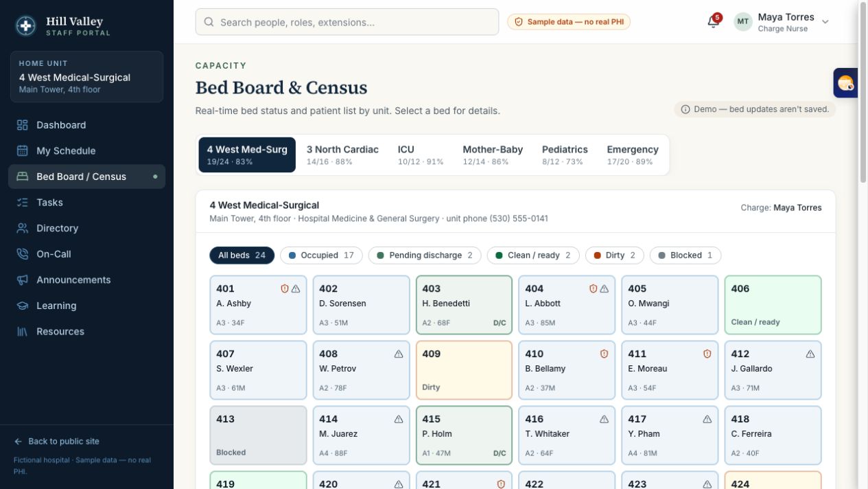Open the Home Unit 4 West selector
This screenshot has width=868, height=489.
[86, 77]
